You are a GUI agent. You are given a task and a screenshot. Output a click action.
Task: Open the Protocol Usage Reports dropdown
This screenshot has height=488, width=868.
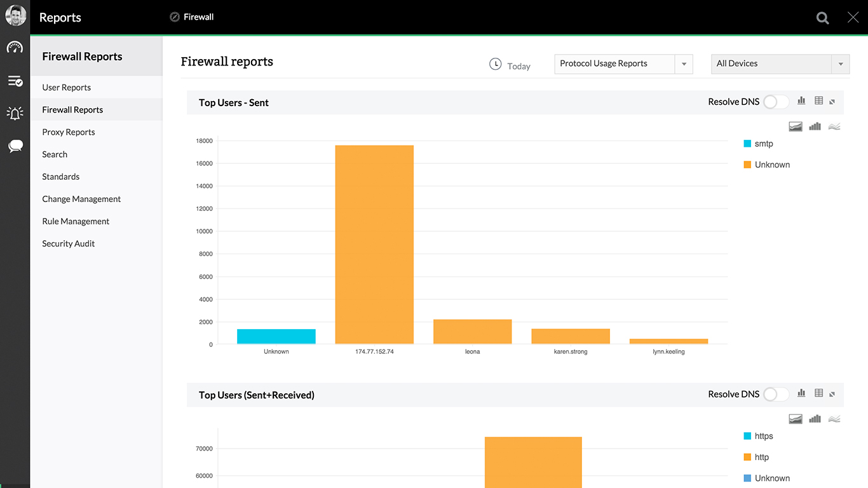[x=623, y=64]
